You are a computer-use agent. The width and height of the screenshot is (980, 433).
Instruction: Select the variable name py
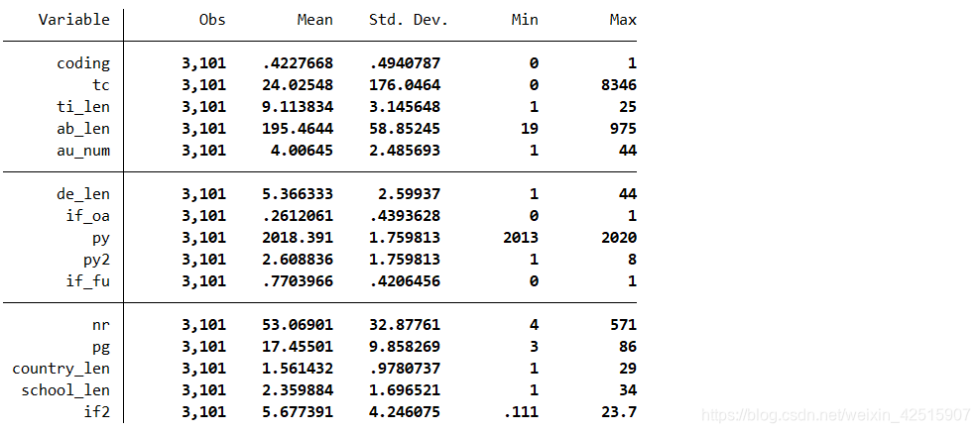100,239
